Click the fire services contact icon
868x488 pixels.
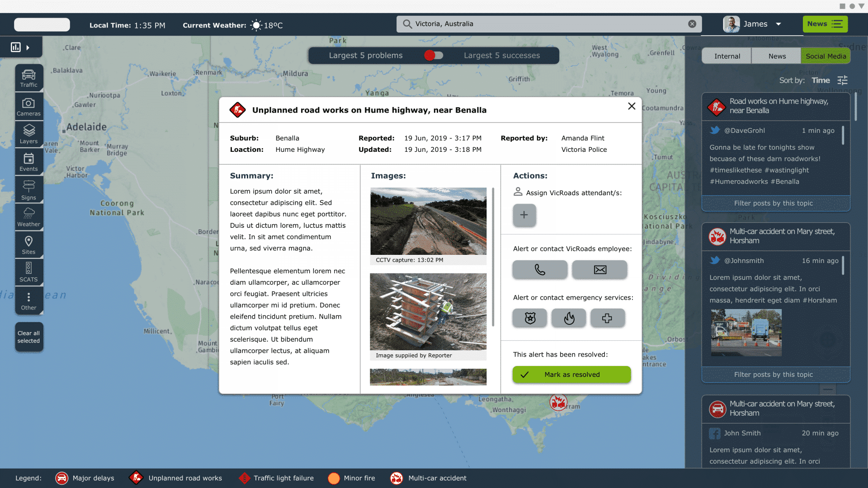(569, 318)
